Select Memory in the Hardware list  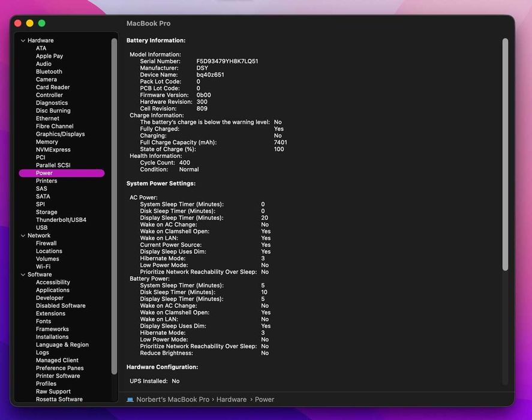click(x=47, y=142)
